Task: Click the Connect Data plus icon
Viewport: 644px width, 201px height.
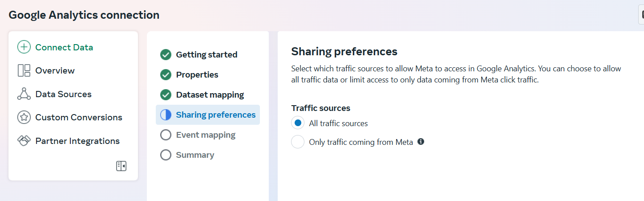Action: click(x=24, y=47)
